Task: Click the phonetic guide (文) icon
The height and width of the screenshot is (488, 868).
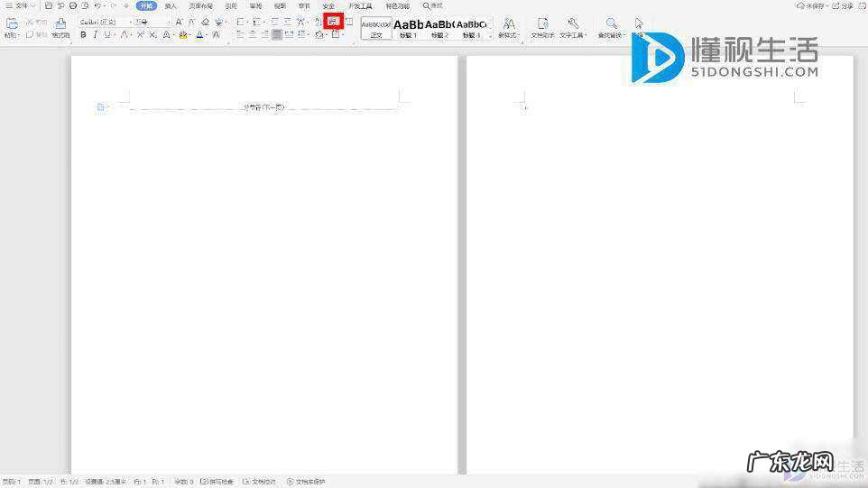Action: (218, 23)
